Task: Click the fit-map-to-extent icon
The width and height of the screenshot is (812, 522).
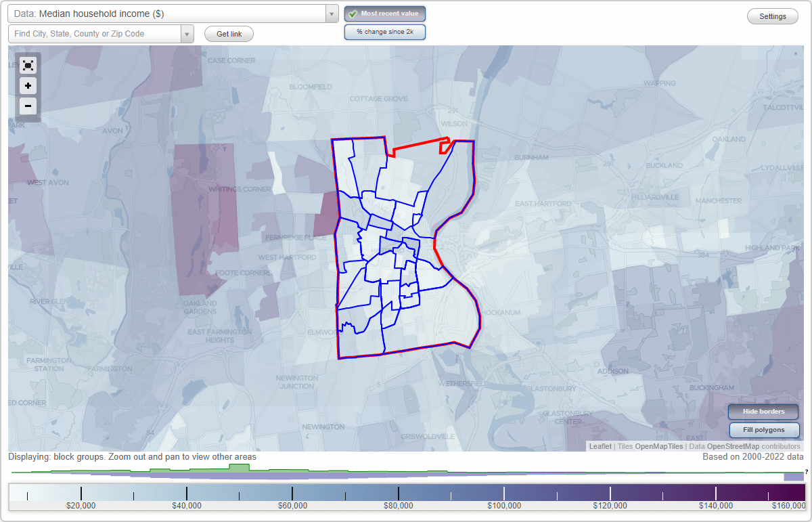Action: click(x=28, y=65)
